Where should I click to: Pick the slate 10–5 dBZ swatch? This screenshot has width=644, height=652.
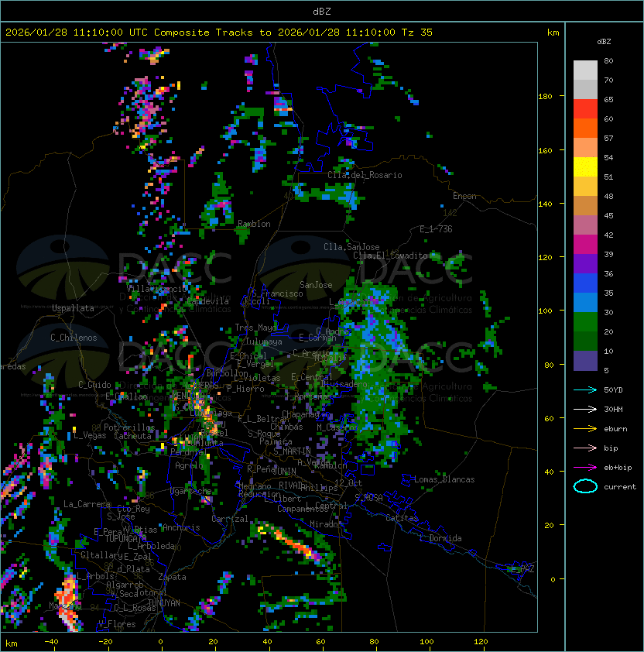coord(585,361)
